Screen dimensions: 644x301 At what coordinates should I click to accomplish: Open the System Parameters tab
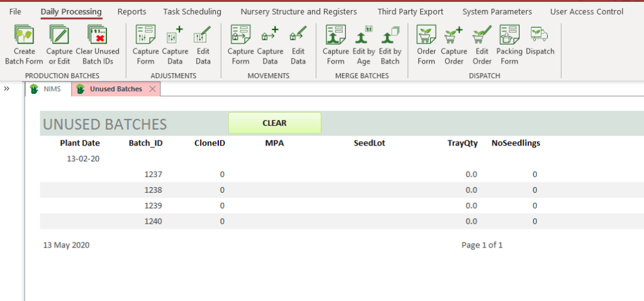pos(497,11)
